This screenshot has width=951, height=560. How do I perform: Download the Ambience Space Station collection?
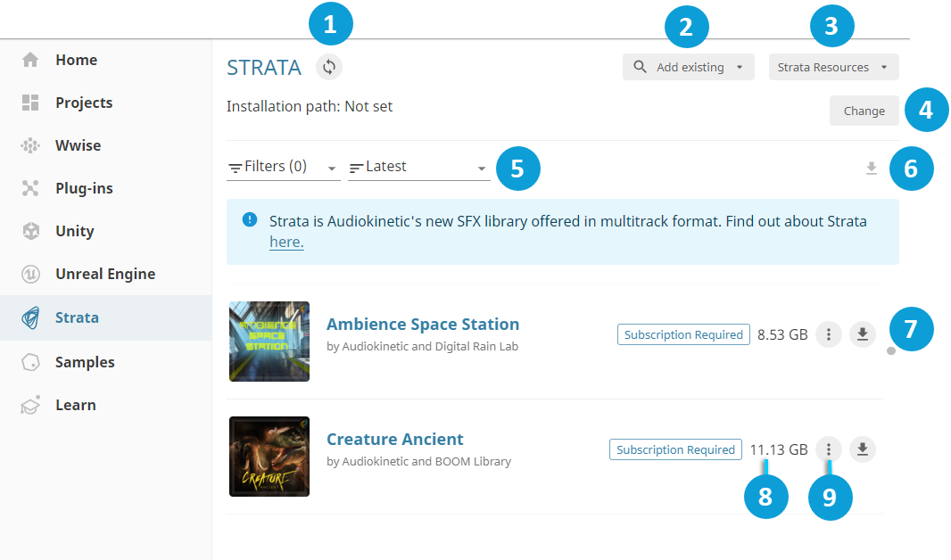[x=862, y=334]
